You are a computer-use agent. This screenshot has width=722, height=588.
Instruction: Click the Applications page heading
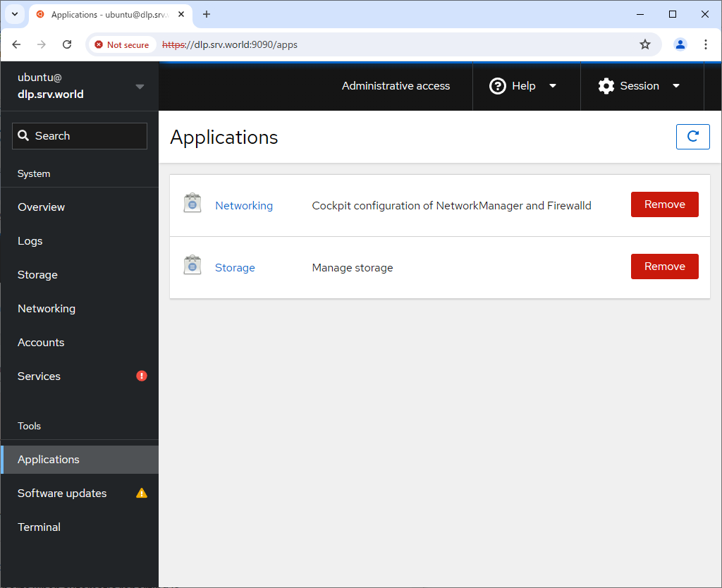point(224,137)
